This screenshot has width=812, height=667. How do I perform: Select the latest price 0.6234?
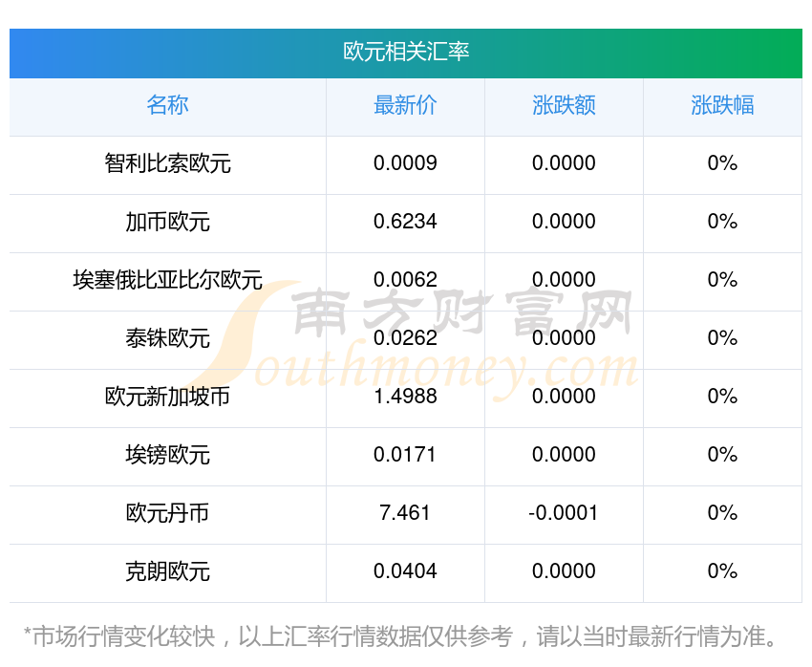pos(405,222)
